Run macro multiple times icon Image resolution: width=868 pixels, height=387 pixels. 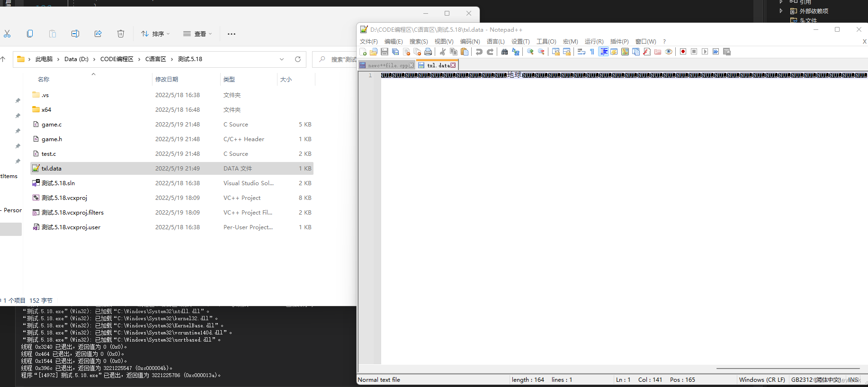coord(716,52)
